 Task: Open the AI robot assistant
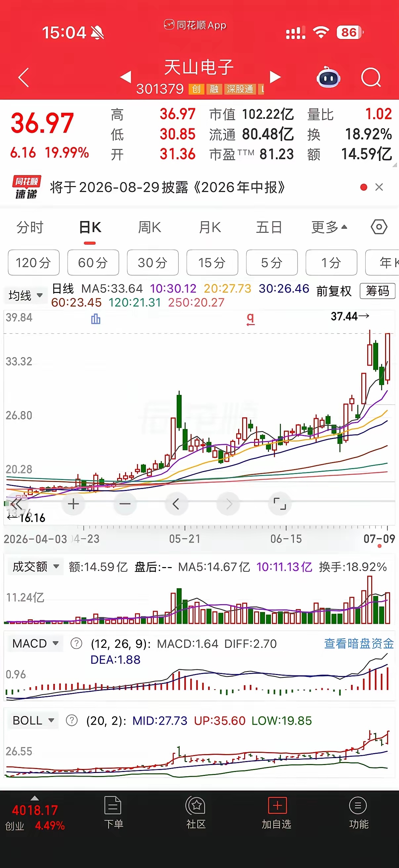[x=328, y=77]
